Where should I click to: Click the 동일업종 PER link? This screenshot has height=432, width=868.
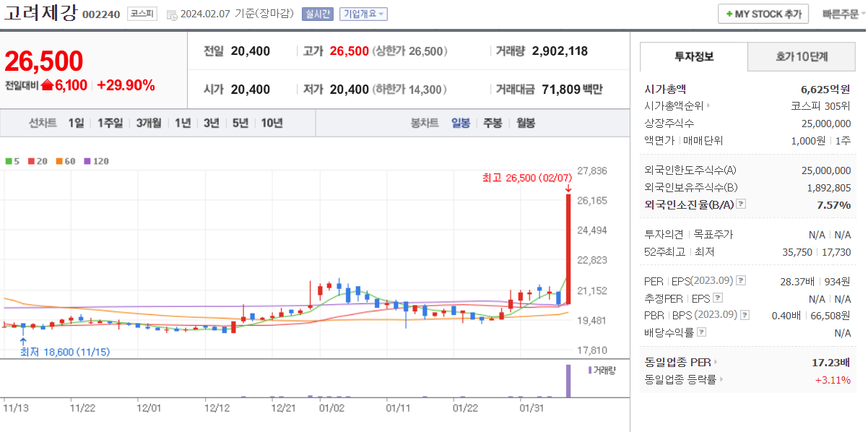[x=677, y=362]
